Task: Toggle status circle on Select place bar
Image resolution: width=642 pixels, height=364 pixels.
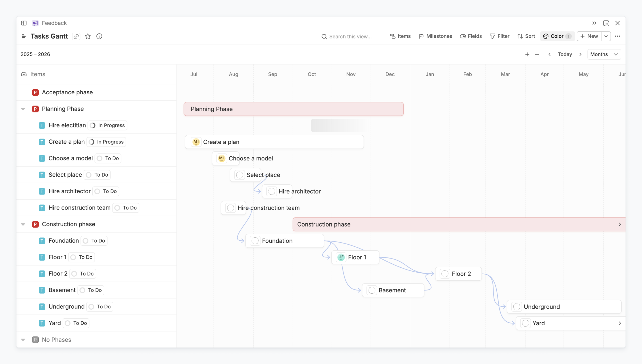Action: coord(239,175)
